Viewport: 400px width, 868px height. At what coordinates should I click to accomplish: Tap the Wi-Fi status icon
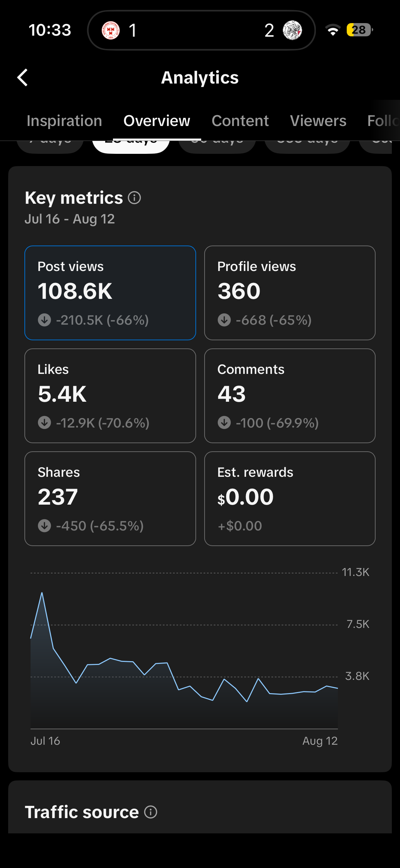[x=333, y=30]
